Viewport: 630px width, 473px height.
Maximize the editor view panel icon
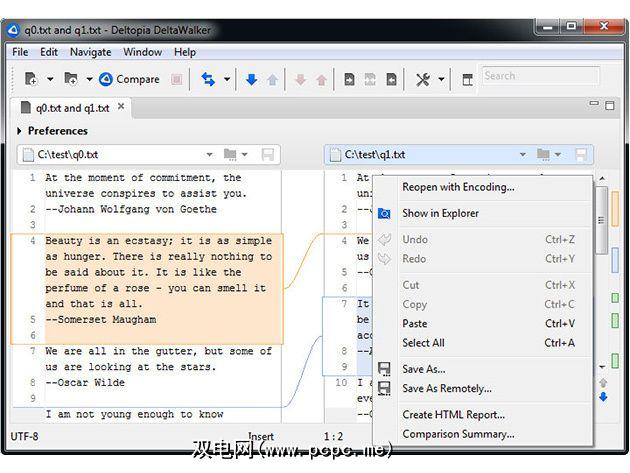[x=610, y=106]
